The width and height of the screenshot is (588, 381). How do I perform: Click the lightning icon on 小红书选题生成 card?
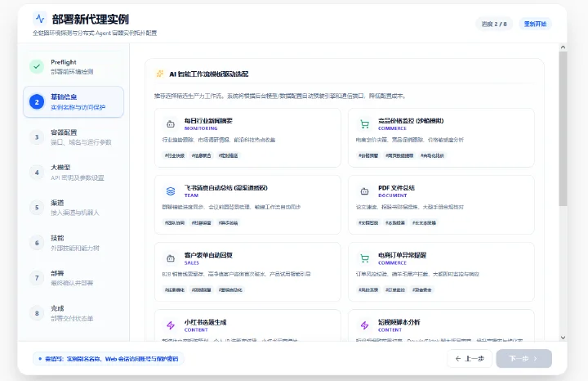tap(171, 325)
